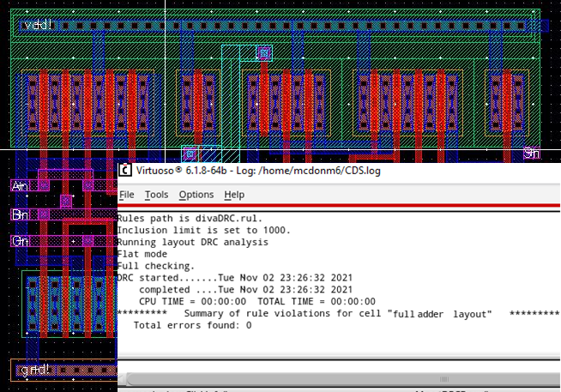Viewport: 561px width, 392px height.
Task: Click the via at top center of layout
Action: point(264,53)
